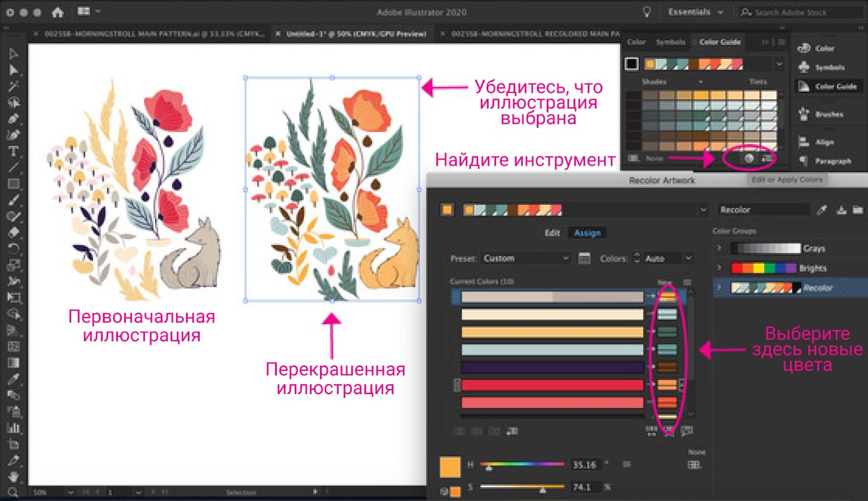Viewport: 868px width, 501px height.
Task: Select the Eraser tool
Action: [14, 232]
